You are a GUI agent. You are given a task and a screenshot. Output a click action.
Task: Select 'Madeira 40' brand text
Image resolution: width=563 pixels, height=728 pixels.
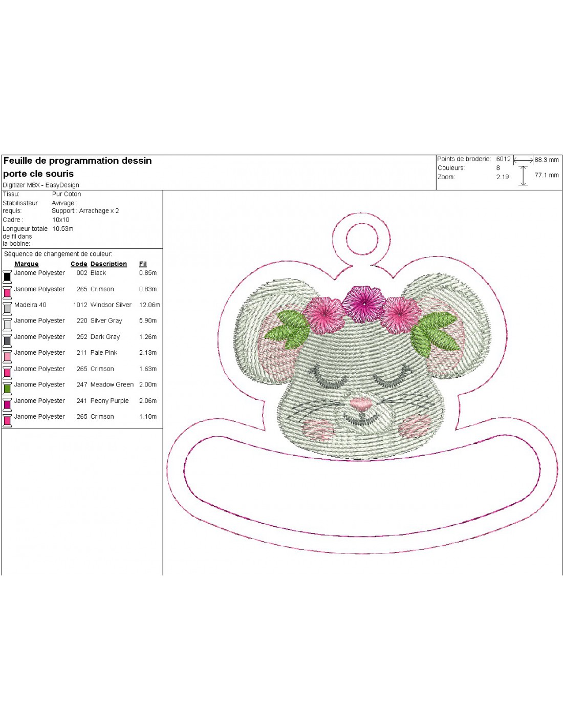[x=30, y=305]
